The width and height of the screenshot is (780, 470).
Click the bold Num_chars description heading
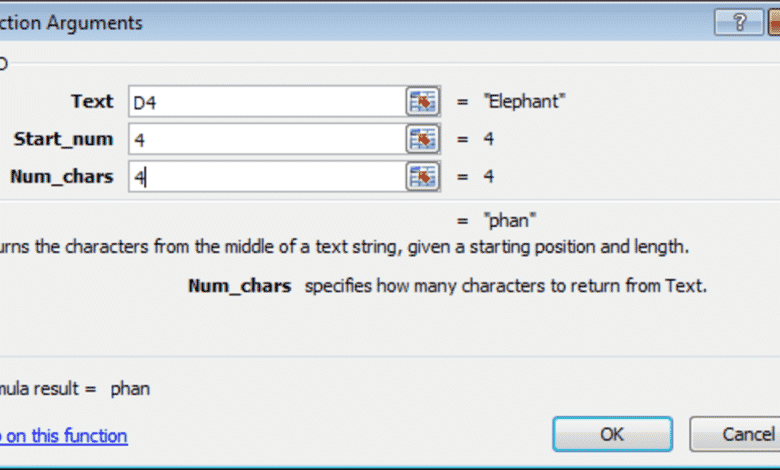(x=240, y=285)
